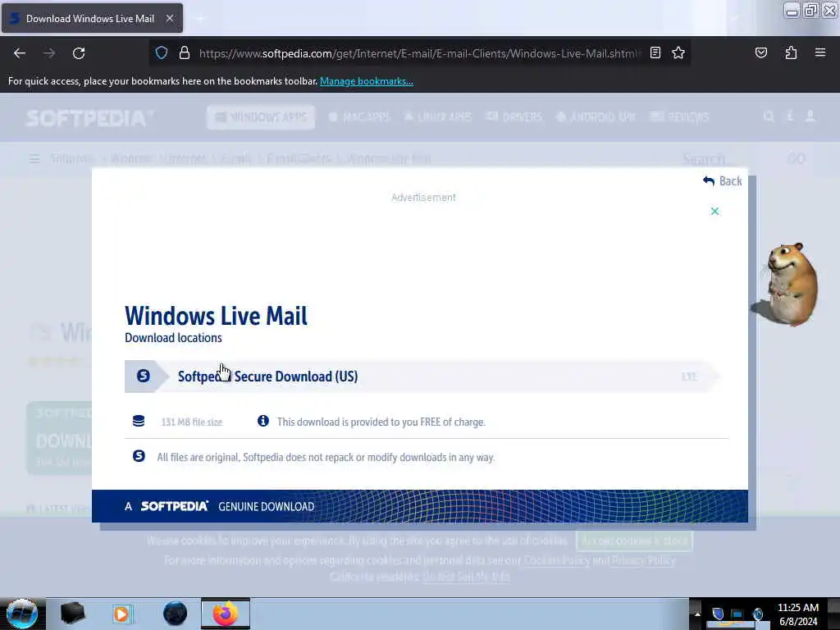Click the GO search button
The width and height of the screenshot is (840, 630).
click(797, 158)
